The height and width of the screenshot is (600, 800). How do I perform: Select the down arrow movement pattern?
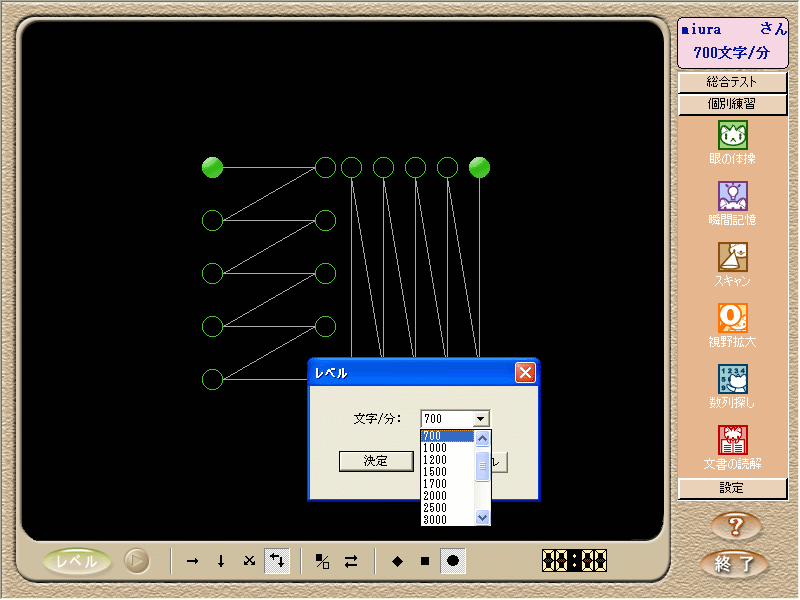(221, 561)
